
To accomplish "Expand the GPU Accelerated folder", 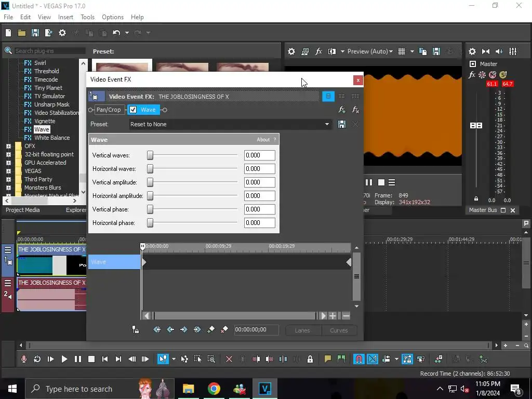I will click(x=8, y=163).
